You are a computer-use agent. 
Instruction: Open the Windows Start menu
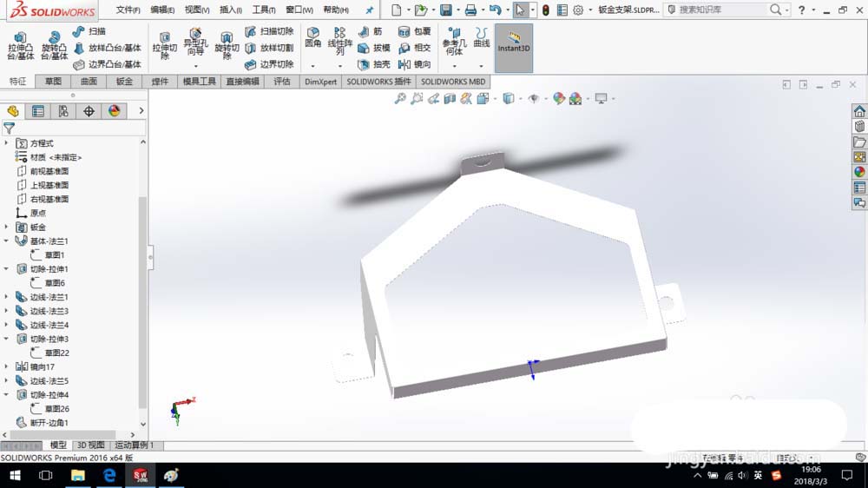(15, 475)
